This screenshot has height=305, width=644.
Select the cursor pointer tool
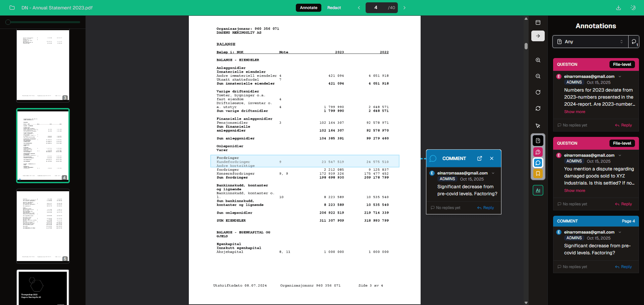point(538,125)
